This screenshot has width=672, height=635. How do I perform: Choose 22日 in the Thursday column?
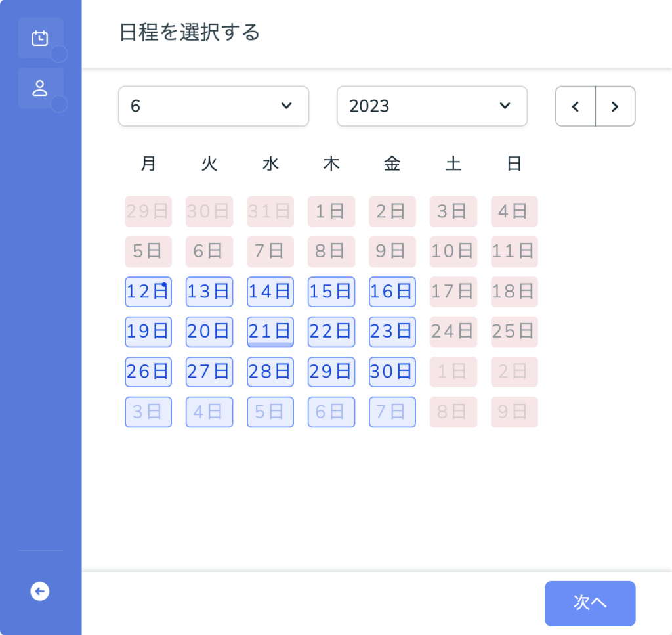pos(331,332)
